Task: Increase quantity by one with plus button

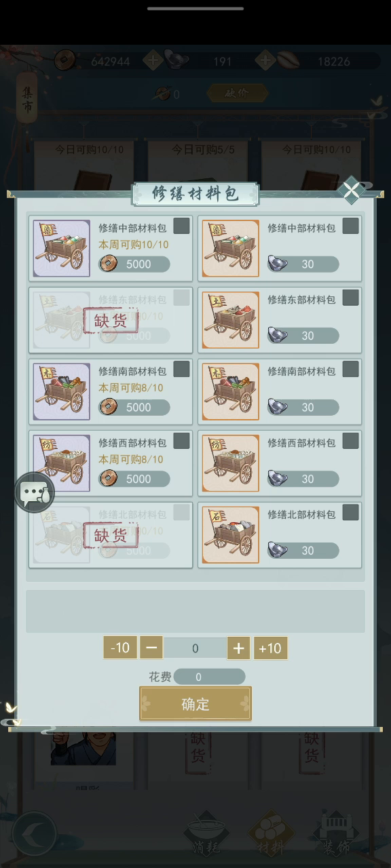Action: [x=238, y=648]
